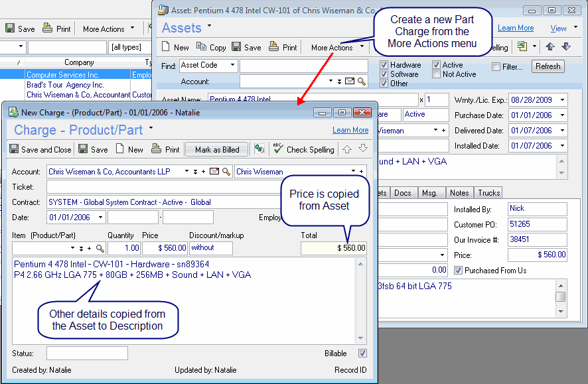The width and height of the screenshot is (588, 384).
Task: Print the charge record
Action: pos(165,150)
